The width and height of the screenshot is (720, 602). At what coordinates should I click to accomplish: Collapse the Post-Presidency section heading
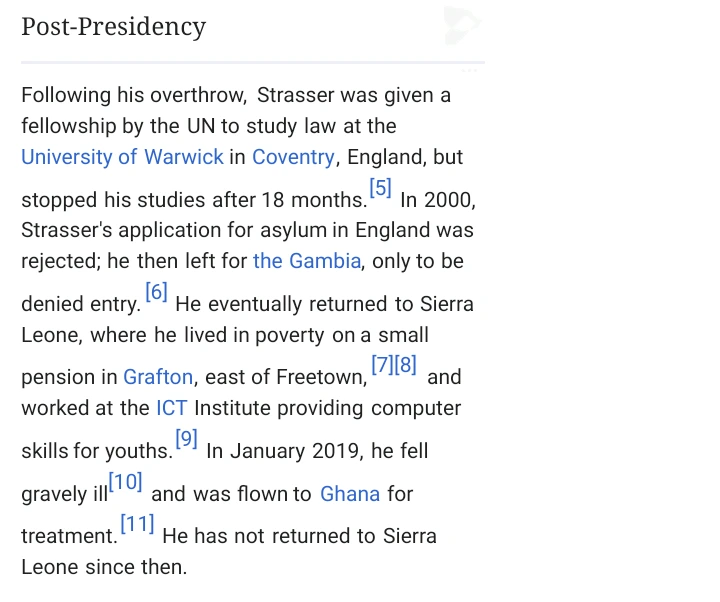pyautogui.click(x=113, y=27)
